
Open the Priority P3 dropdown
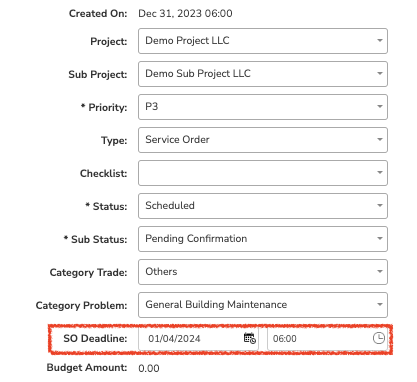263,107
